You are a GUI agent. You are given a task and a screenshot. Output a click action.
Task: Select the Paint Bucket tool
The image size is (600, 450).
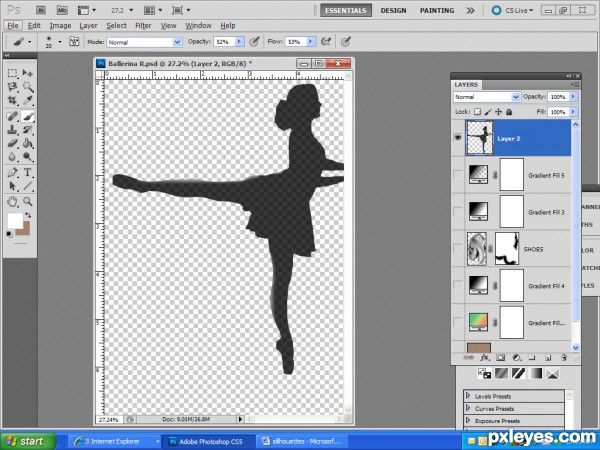tap(28, 143)
